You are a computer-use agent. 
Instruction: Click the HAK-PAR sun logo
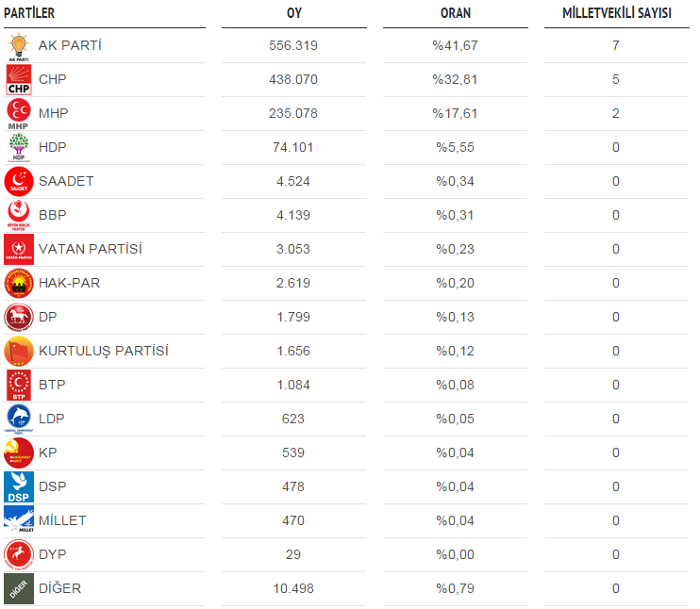[19, 284]
